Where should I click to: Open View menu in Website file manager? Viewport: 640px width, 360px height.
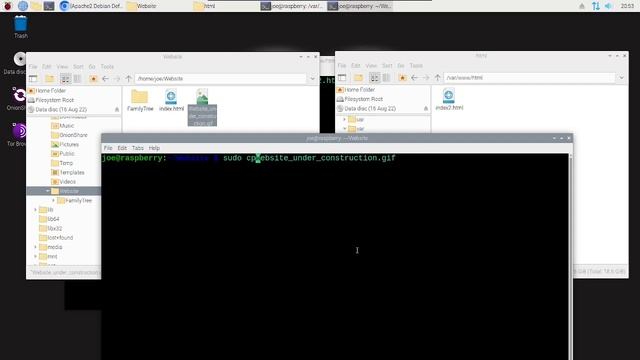point(62,67)
